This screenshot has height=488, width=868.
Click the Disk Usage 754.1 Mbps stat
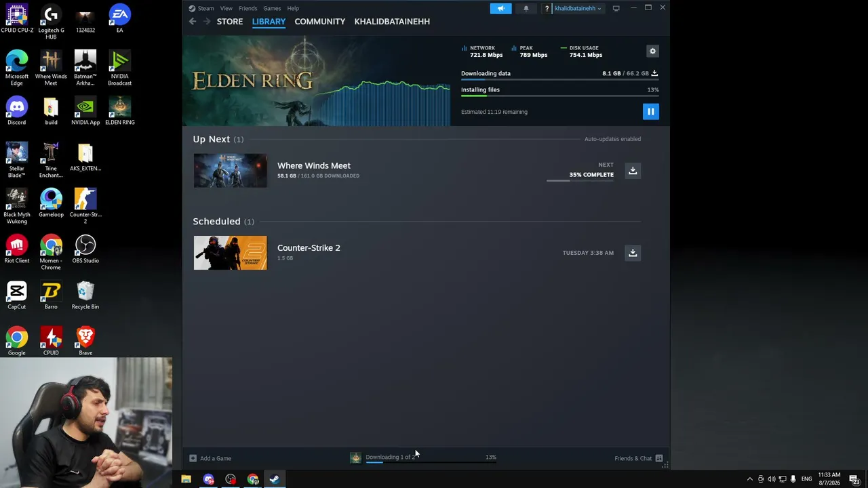click(x=581, y=52)
